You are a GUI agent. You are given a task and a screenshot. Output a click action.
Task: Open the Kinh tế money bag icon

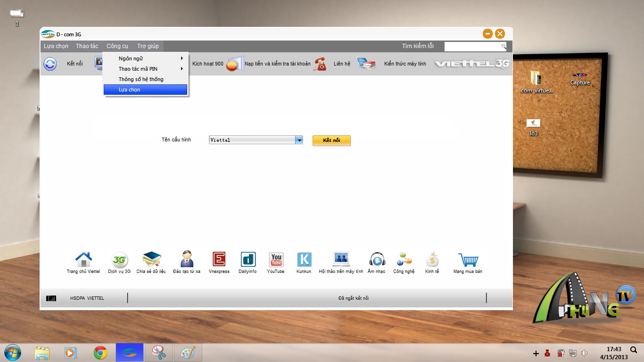[x=432, y=259]
